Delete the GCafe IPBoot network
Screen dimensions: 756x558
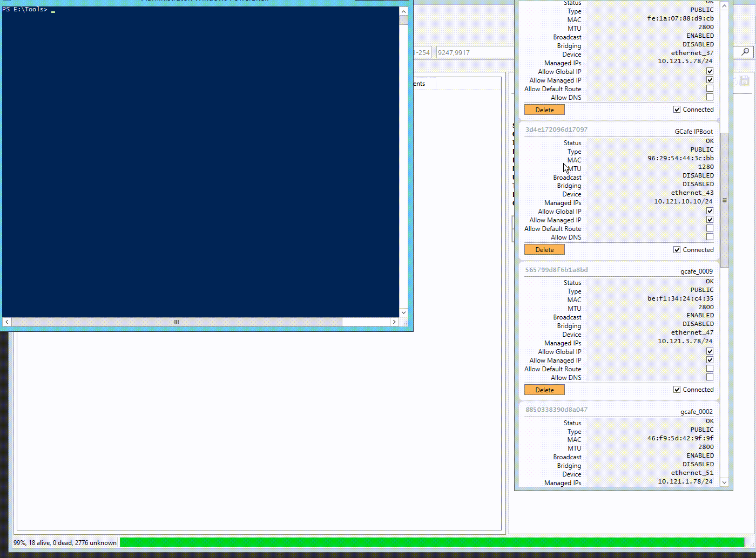pos(544,249)
